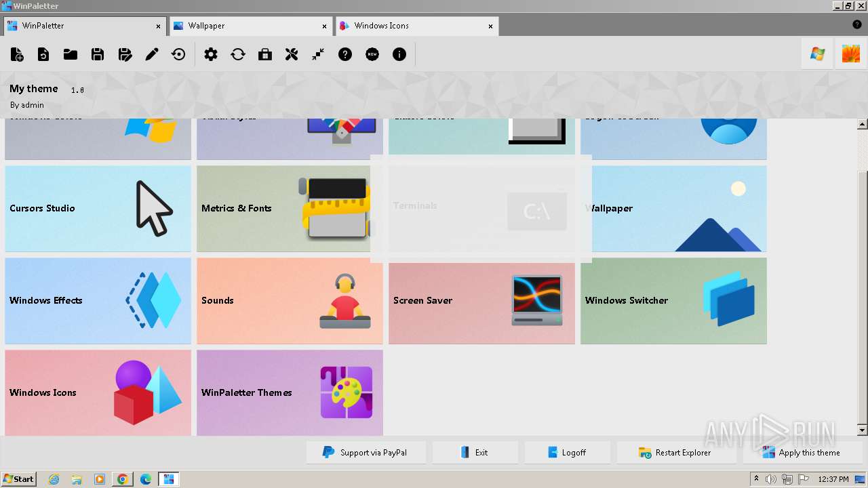Click the help circle in tab bar

point(856,24)
